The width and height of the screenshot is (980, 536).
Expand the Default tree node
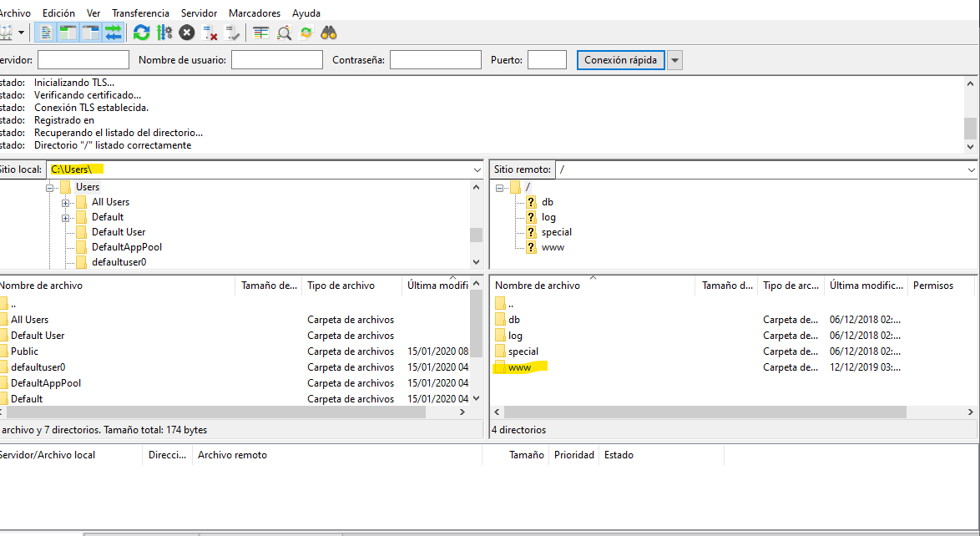[65, 218]
